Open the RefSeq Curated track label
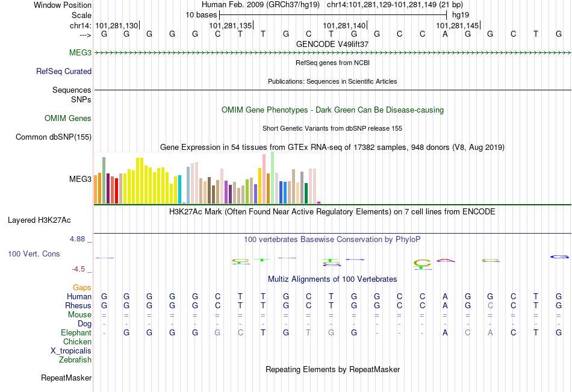 tap(64, 71)
